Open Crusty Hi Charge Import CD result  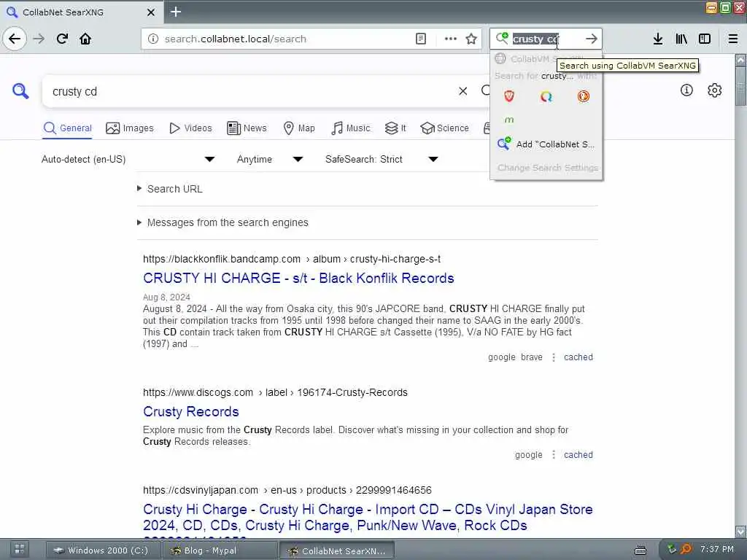[x=368, y=517]
